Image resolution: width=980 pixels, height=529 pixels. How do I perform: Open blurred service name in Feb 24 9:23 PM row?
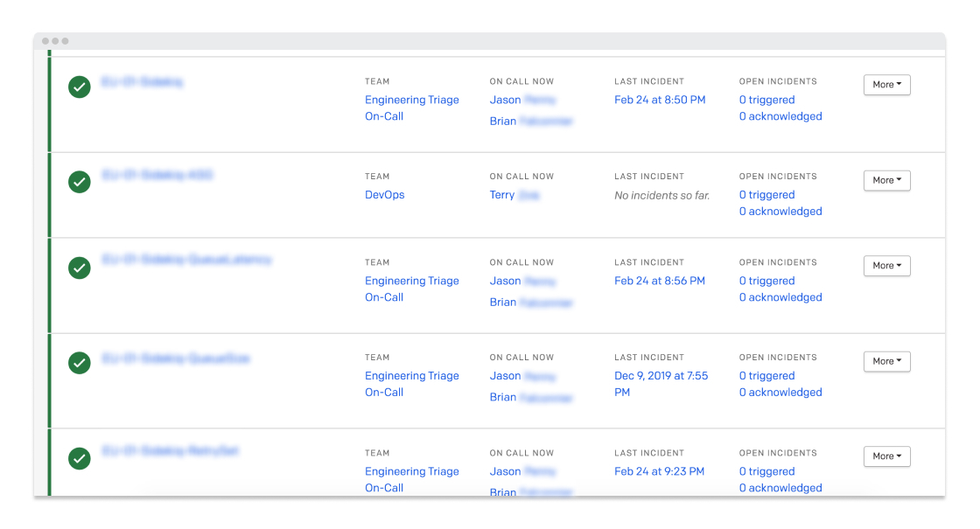click(x=170, y=451)
